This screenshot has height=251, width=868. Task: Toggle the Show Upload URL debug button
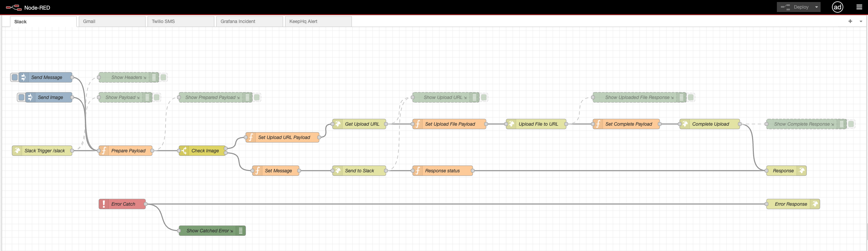point(484,97)
